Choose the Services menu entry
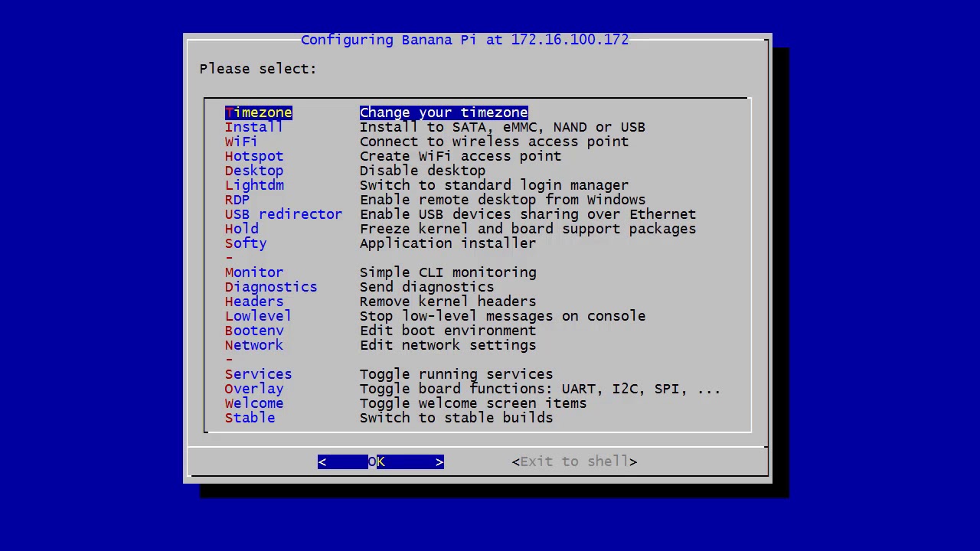This screenshot has height=551, width=980. [258, 374]
